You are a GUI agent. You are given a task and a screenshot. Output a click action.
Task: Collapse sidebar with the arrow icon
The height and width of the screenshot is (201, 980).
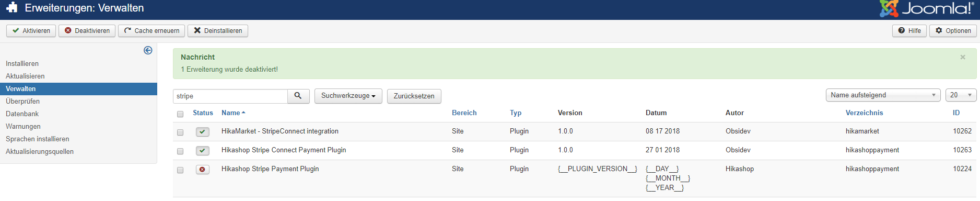148,50
